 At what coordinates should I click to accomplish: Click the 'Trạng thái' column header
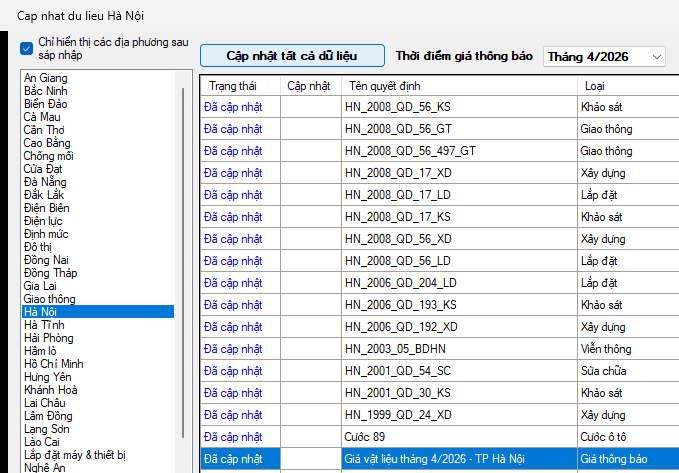pos(233,86)
